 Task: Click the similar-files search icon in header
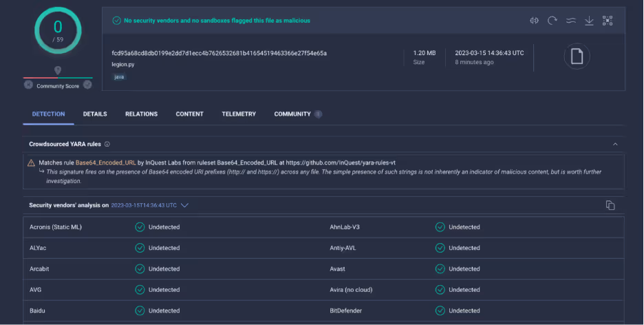(534, 21)
